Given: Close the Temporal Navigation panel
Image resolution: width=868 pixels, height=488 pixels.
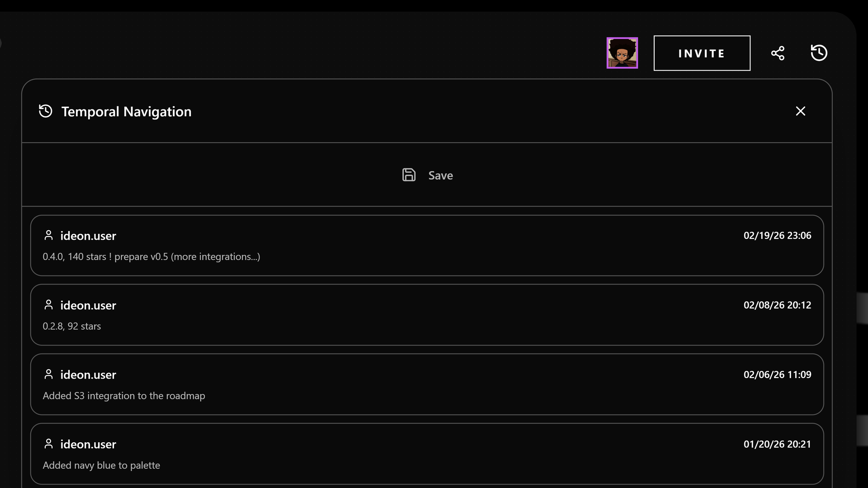Looking at the screenshot, I should click(800, 111).
